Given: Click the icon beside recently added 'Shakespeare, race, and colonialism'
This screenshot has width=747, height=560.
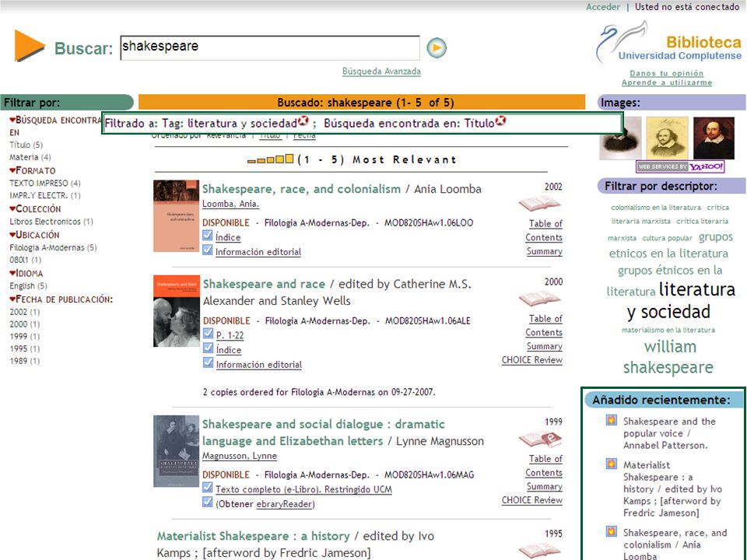Looking at the screenshot, I should pos(612,531).
